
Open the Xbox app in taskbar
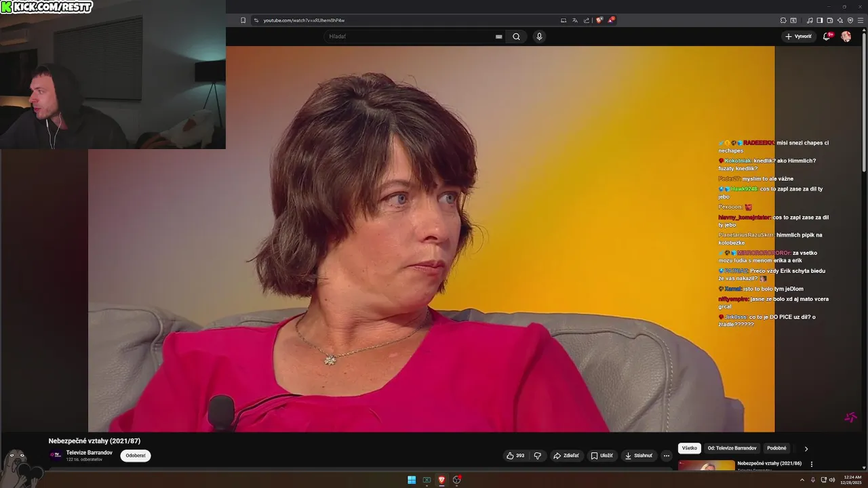(x=427, y=480)
